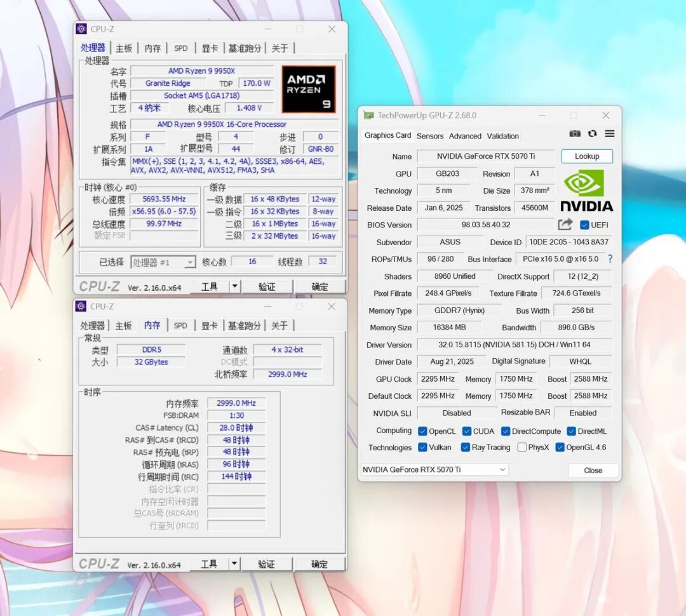This screenshot has height=616, width=686.
Task: Open 处理器 #1 selection dropdown
Action: pos(163,262)
